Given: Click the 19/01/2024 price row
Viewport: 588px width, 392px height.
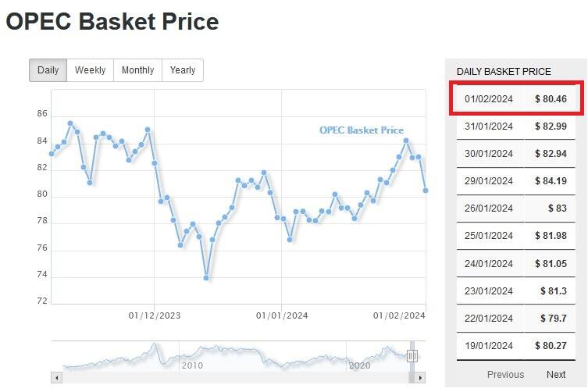Looking at the screenshot, I should [515, 346].
